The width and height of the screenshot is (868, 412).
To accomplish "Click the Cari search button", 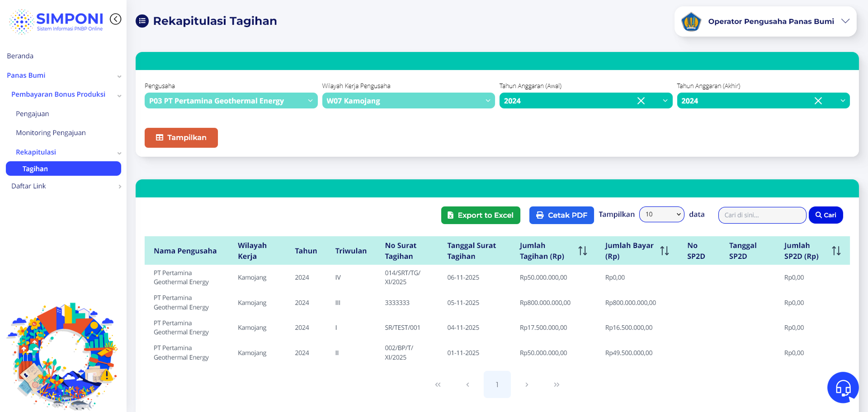I will coord(826,215).
